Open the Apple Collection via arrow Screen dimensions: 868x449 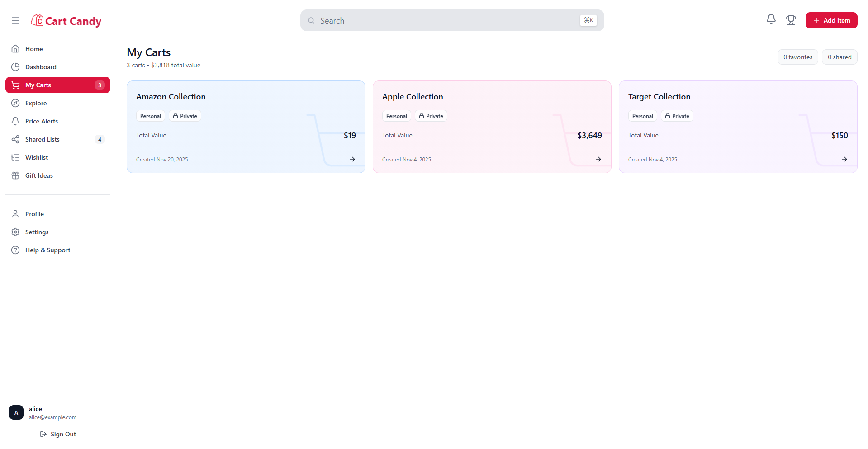[598, 159]
